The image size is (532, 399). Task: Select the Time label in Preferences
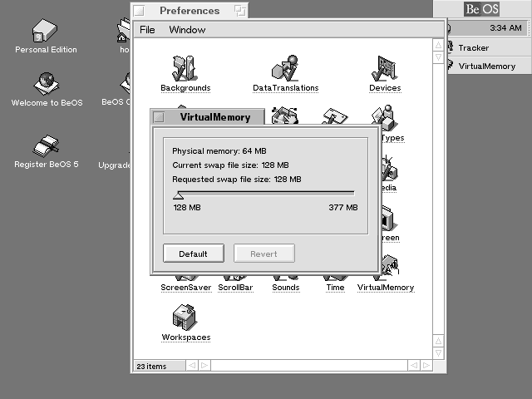tap(335, 288)
